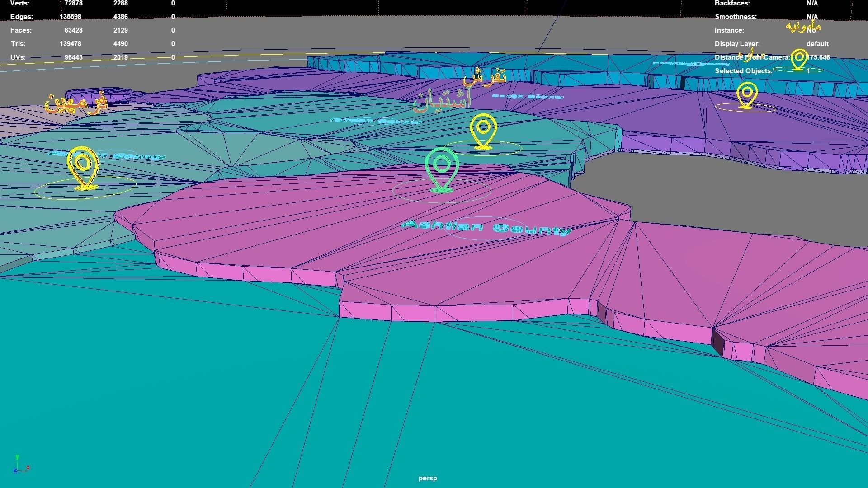Click the Selected Objects HUD label
The height and width of the screenshot is (488, 868).
coord(743,71)
